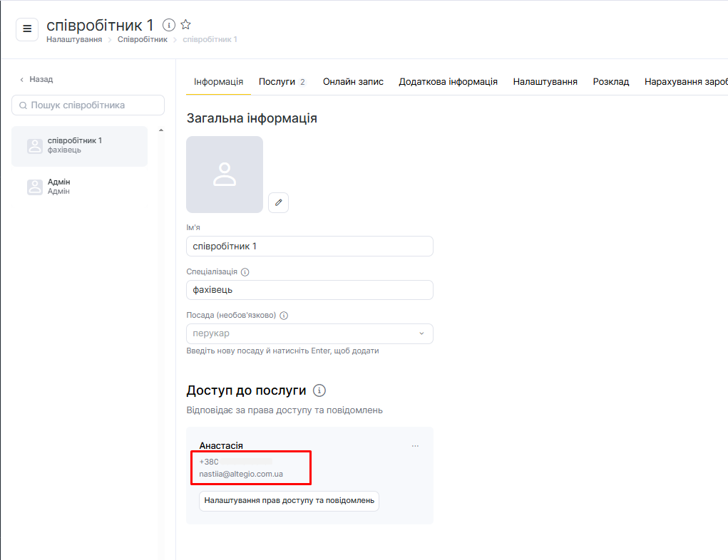Click Співробітник breadcrumb link
Screen dimensions: 728x560
(x=143, y=39)
